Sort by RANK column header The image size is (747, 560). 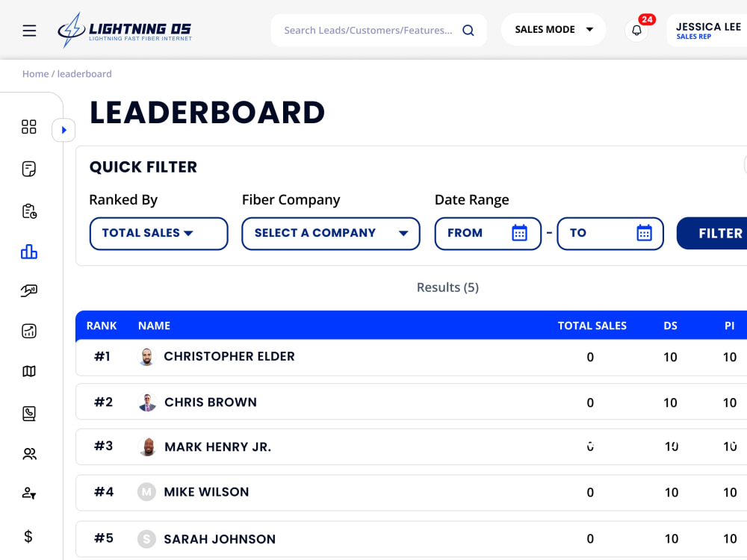102,326
